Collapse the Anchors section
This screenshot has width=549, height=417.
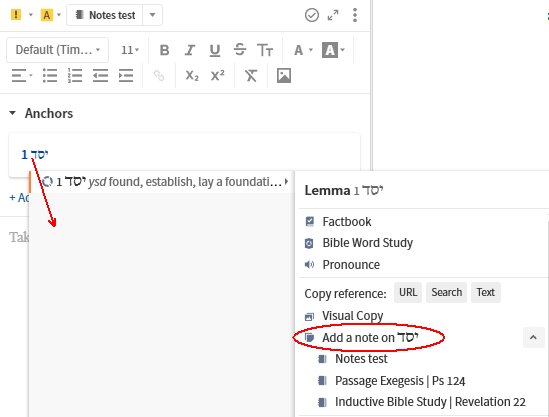pos(13,113)
